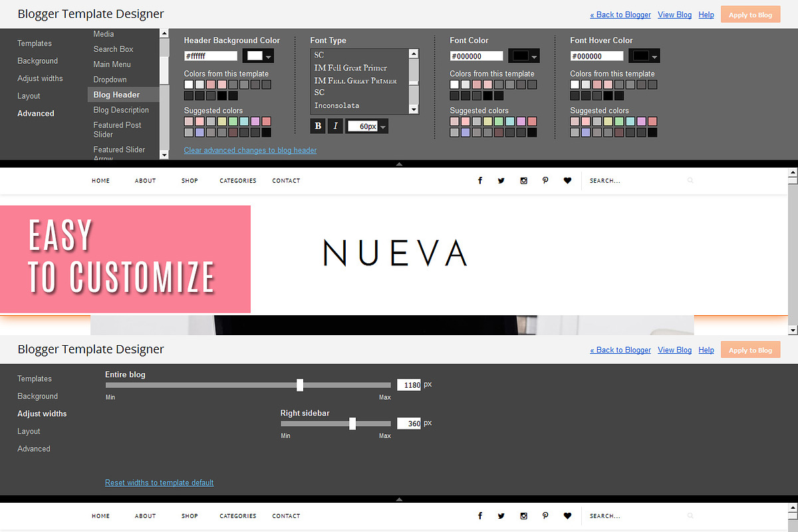This screenshot has height=532, width=798.
Task: Open the Header Background Color picker dropdown
Action: 259,56
